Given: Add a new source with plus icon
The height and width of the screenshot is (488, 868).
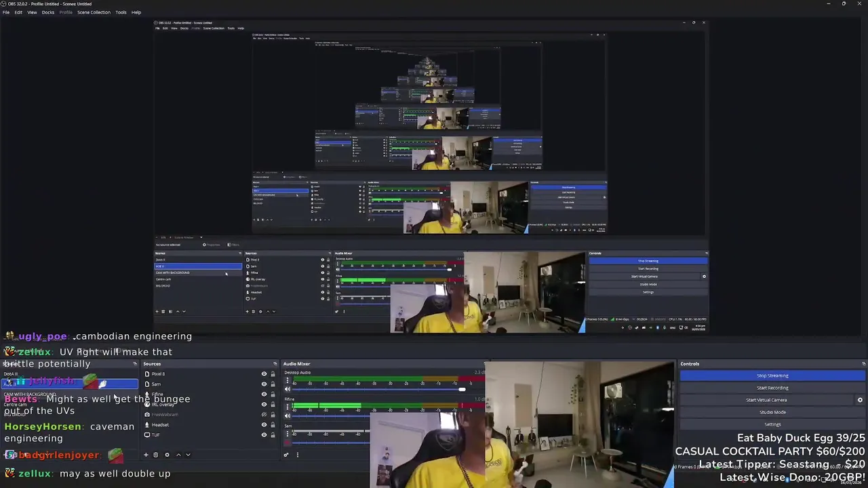Looking at the screenshot, I should pyautogui.click(x=145, y=455).
